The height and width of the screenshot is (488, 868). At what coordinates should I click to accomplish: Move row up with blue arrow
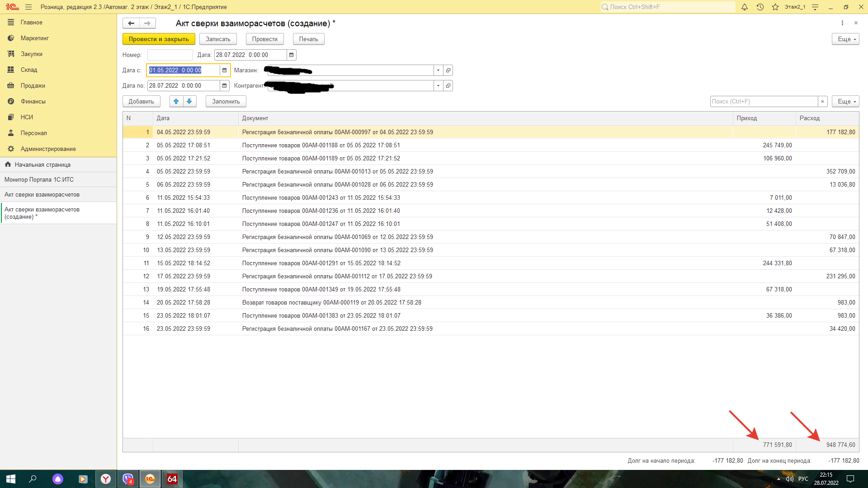pyautogui.click(x=176, y=101)
